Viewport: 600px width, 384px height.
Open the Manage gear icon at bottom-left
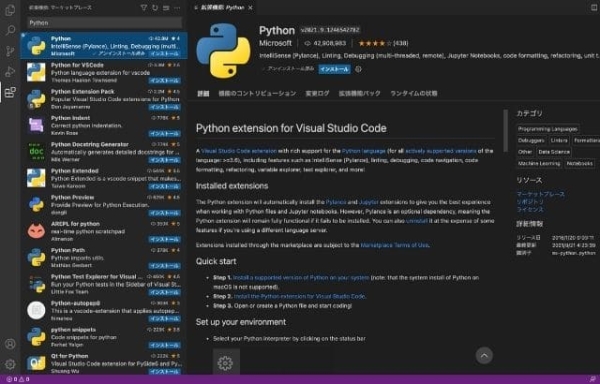point(10,364)
